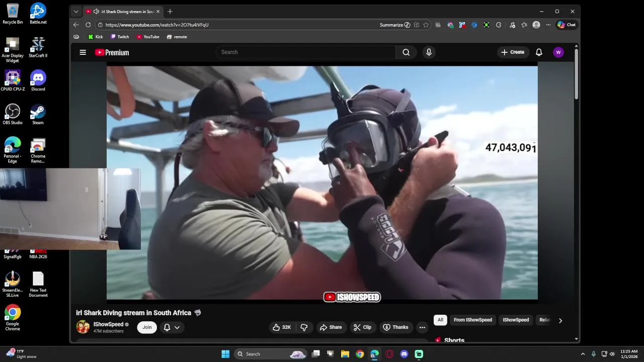Open the YouTube guide hamburger menu

click(x=83, y=52)
